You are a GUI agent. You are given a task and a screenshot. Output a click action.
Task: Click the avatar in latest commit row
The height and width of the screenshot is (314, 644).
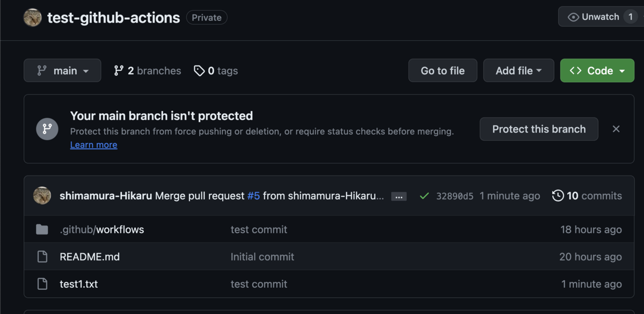42,196
